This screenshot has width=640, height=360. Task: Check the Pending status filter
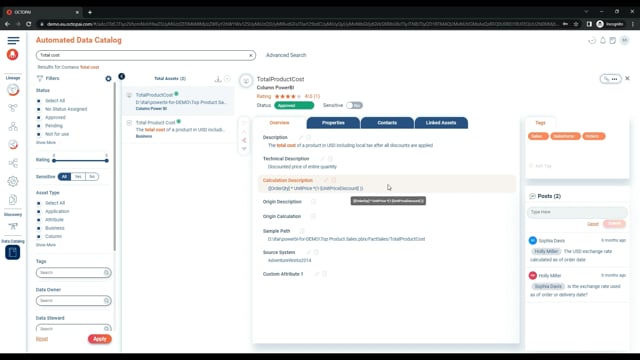(x=39, y=126)
